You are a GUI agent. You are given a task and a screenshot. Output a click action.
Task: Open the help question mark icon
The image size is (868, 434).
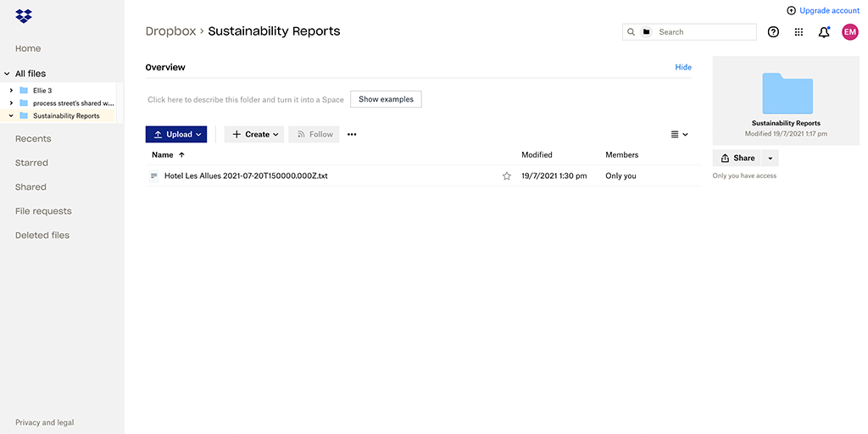click(x=773, y=32)
